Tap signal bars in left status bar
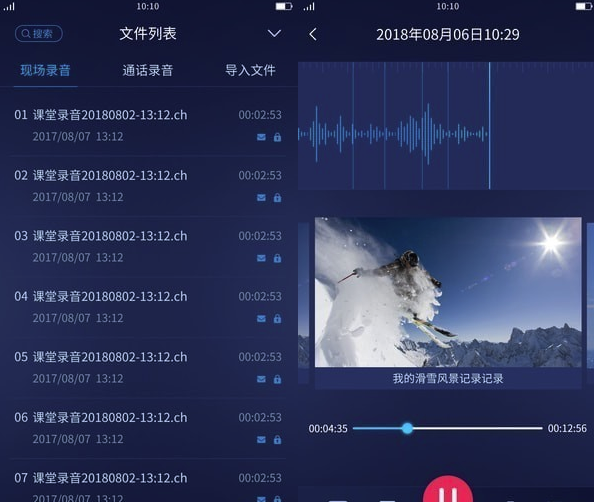The height and width of the screenshot is (502, 594). point(9,6)
